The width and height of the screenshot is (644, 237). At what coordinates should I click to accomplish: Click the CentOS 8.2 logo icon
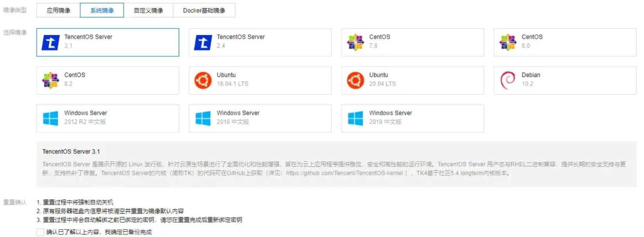click(51, 80)
